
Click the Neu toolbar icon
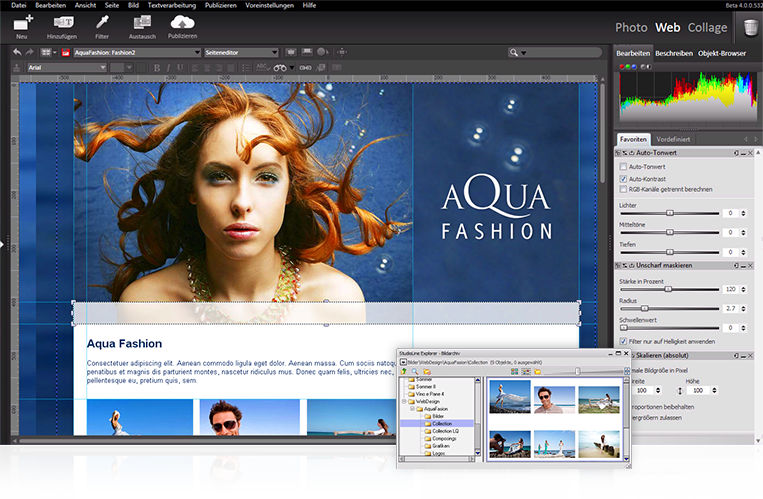click(22, 23)
